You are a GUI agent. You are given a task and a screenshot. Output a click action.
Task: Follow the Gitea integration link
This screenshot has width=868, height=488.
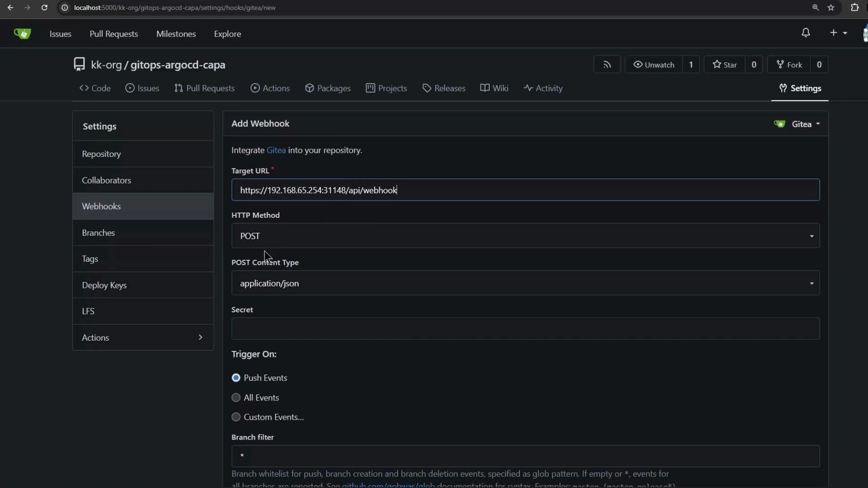[276, 150]
